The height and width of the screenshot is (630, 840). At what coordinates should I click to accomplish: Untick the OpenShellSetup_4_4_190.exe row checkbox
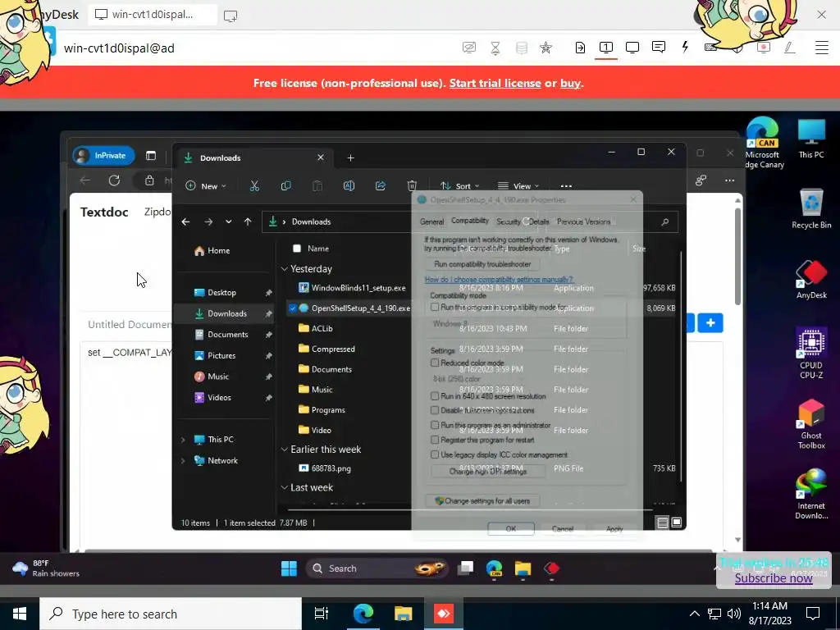(293, 308)
